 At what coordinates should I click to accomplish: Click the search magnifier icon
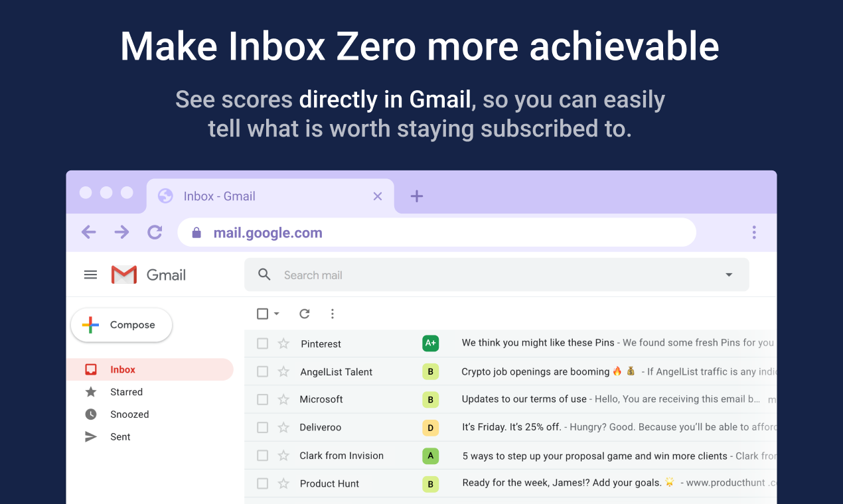pyautogui.click(x=264, y=275)
